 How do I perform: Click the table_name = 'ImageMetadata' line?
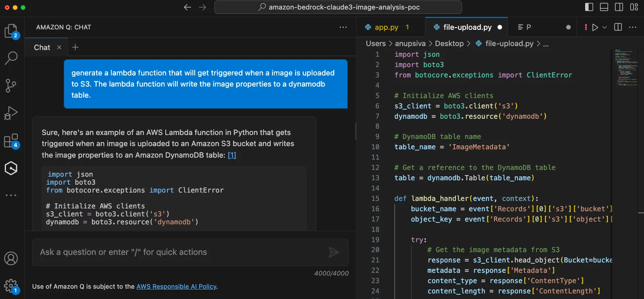coord(452,147)
